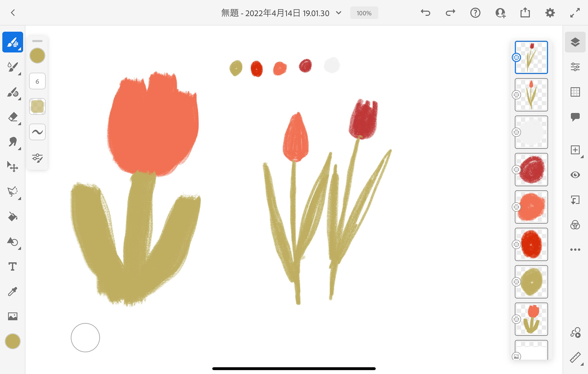Select the large tulip layer thumbnail

pos(531,319)
